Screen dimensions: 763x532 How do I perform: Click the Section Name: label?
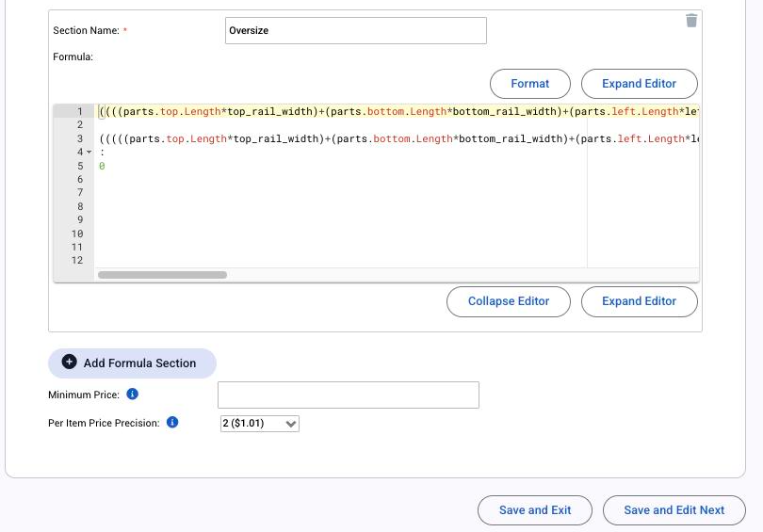tap(86, 31)
